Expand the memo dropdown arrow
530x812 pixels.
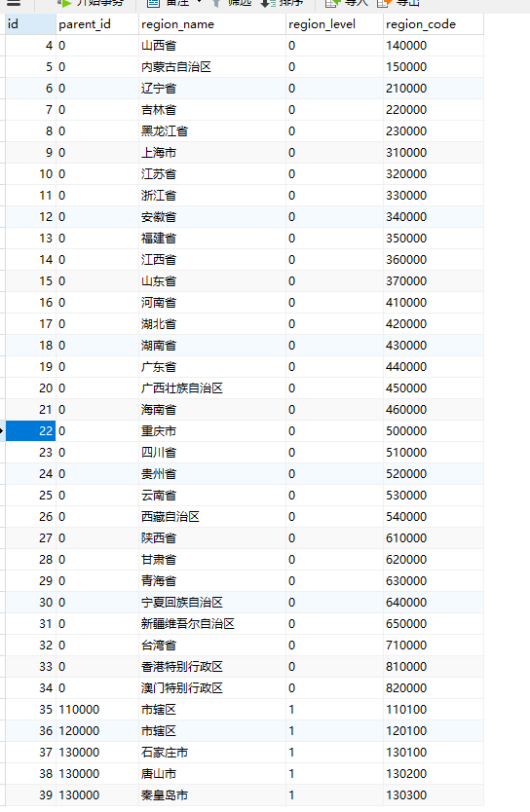200,2
